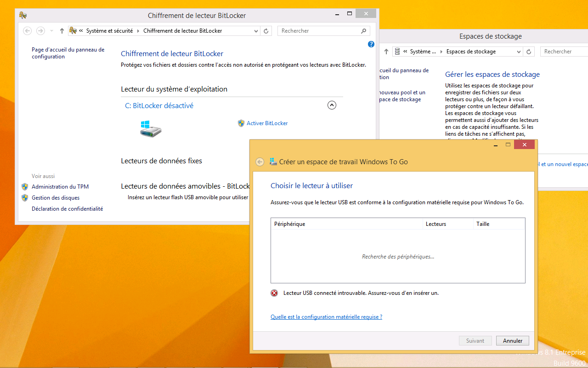The width and height of the screenshot is (588, 368).
Task: Open BitLocker help via blue question mark
Action: tap(371, 44)
